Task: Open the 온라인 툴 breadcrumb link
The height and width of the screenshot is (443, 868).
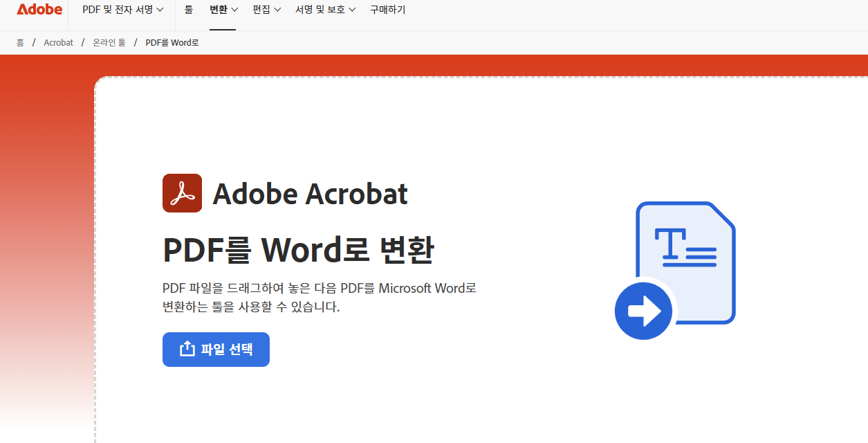Action: (x=109, y=43)
